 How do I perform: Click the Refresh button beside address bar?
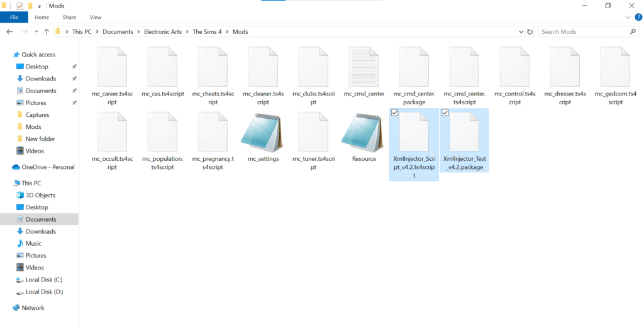tap(530, 31)
